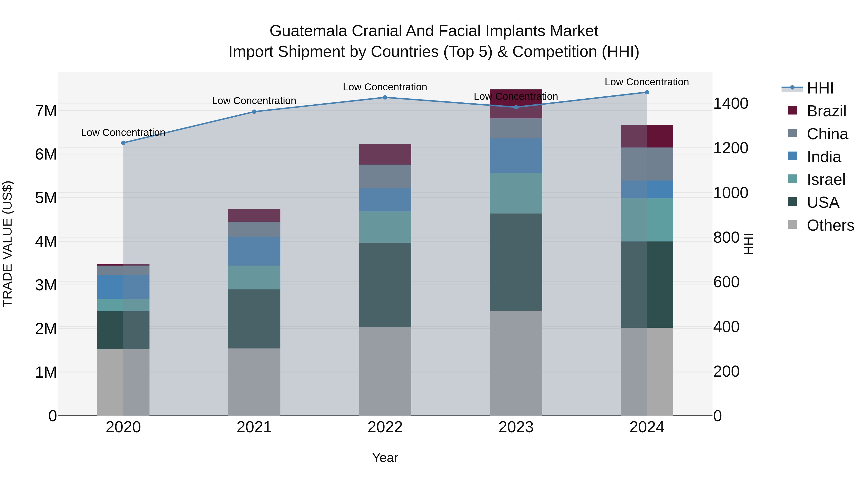Click the 'Low Concentration' label above 2021
Viewport: 868px width, 488px height.
[x=254, y=101]
